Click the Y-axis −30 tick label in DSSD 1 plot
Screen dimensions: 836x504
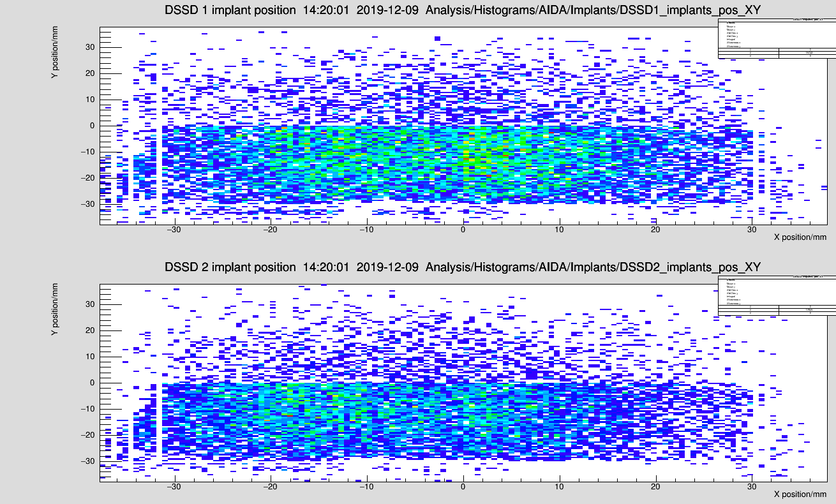point(88,204)
